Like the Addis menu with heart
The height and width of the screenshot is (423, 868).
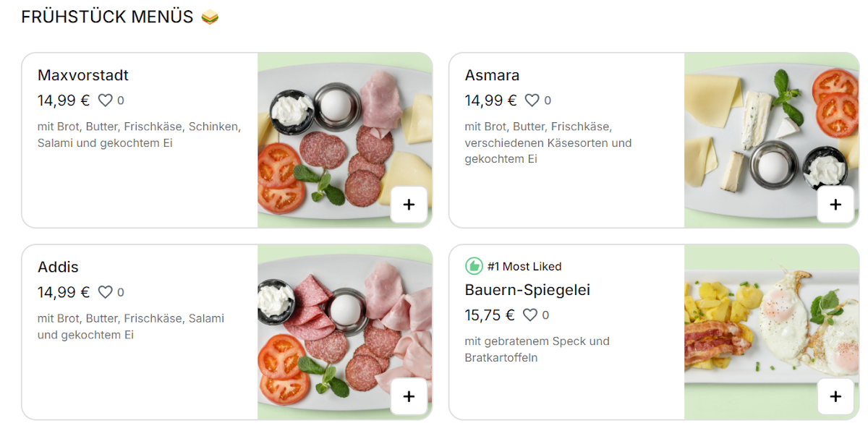point(106,292)
